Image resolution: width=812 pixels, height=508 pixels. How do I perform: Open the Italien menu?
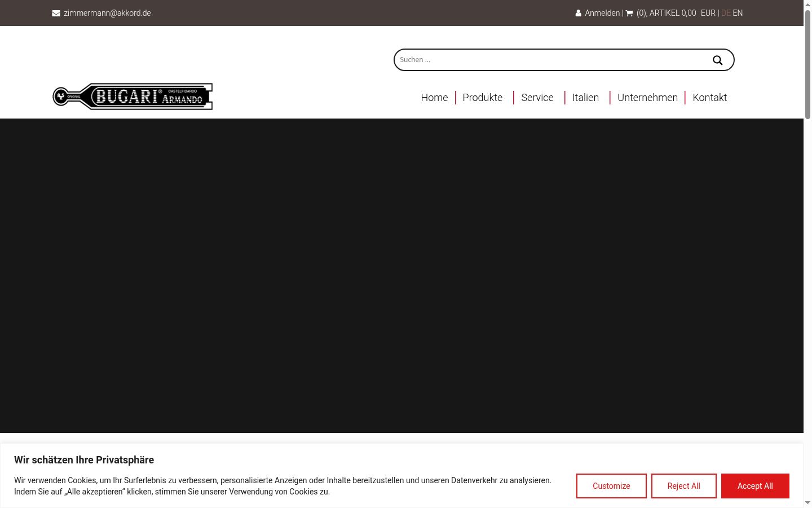(585, 98)
